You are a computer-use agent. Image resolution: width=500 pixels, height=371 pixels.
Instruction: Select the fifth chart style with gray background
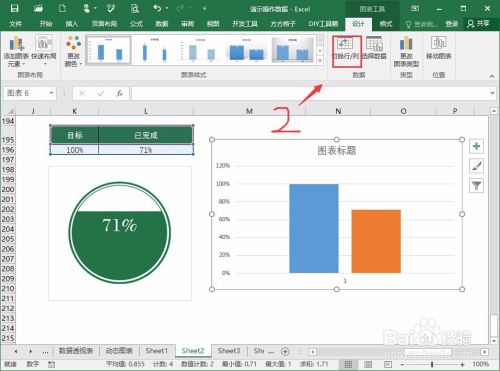[293, 50]
